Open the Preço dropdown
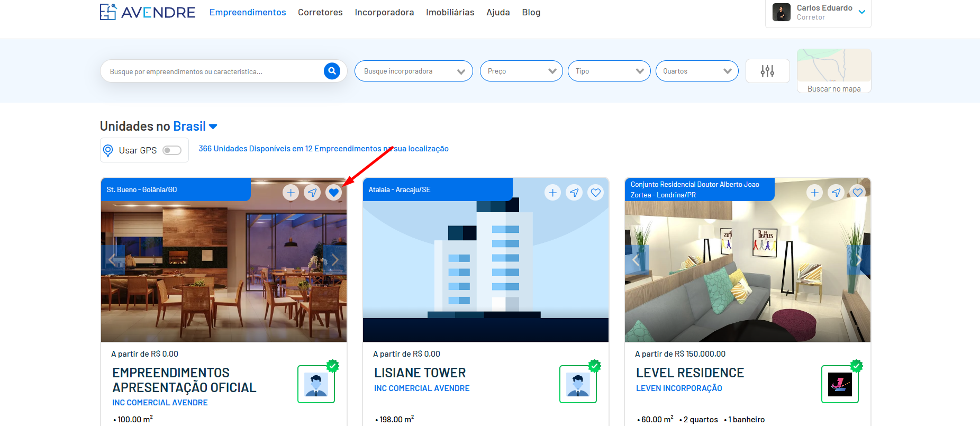Viewport: 980px width, 426px height. point(521,71)
